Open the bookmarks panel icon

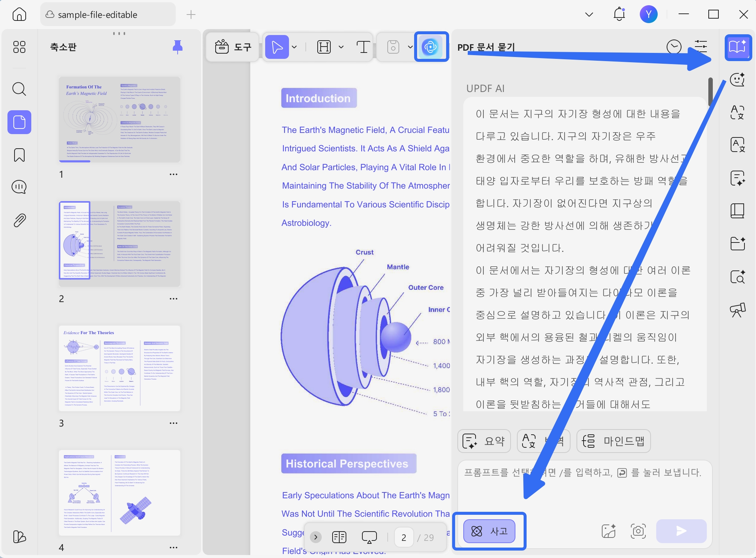[19, 155]
